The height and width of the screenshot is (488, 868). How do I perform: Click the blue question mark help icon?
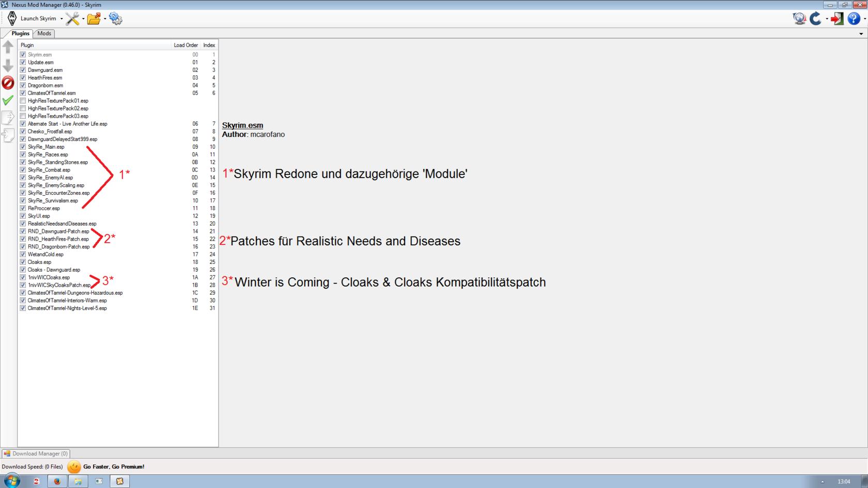point(854,19)
